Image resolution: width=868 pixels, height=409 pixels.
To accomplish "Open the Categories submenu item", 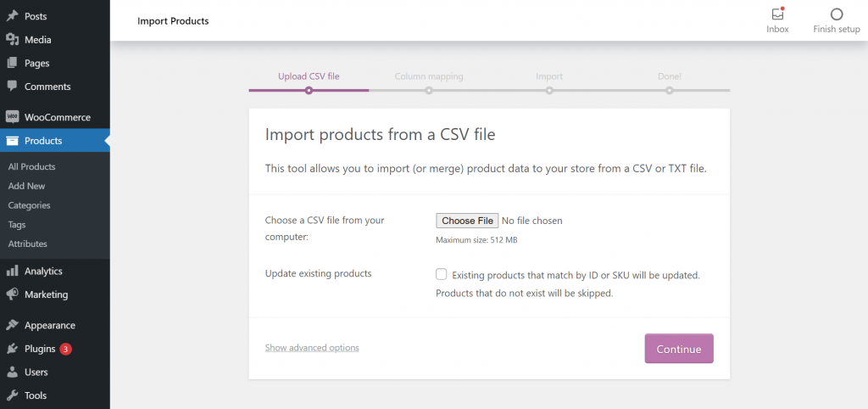I will coord(29,205).
